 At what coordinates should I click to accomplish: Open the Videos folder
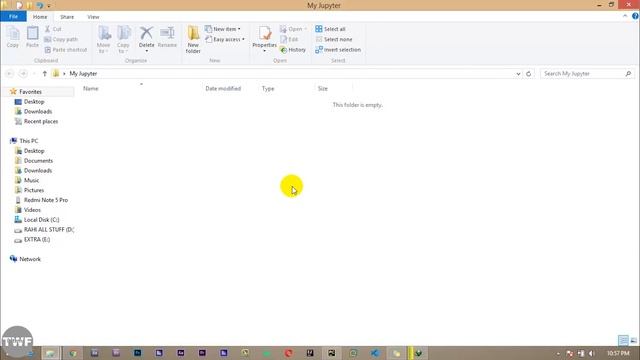point(32,210)
